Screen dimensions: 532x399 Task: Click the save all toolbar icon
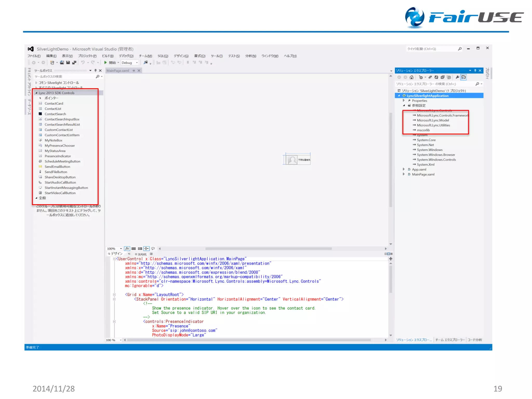click(x=74, y=63)
